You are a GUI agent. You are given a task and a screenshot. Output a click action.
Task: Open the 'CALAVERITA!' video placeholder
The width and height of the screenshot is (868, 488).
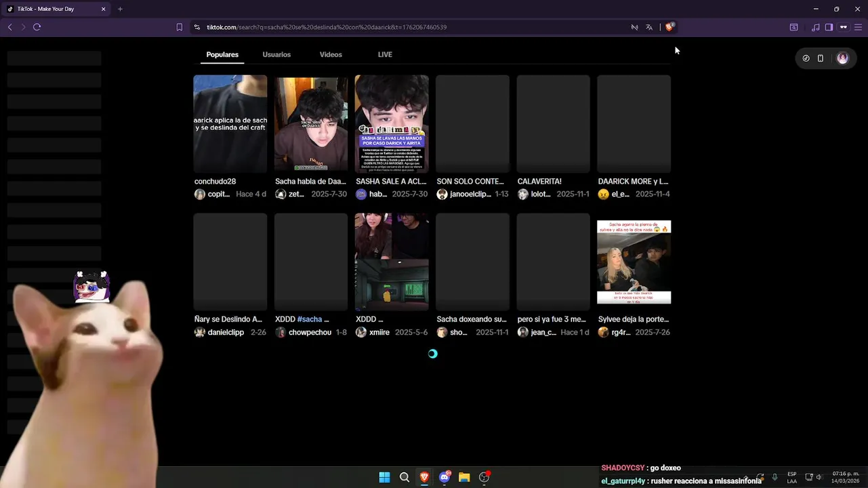click(554, 123)
